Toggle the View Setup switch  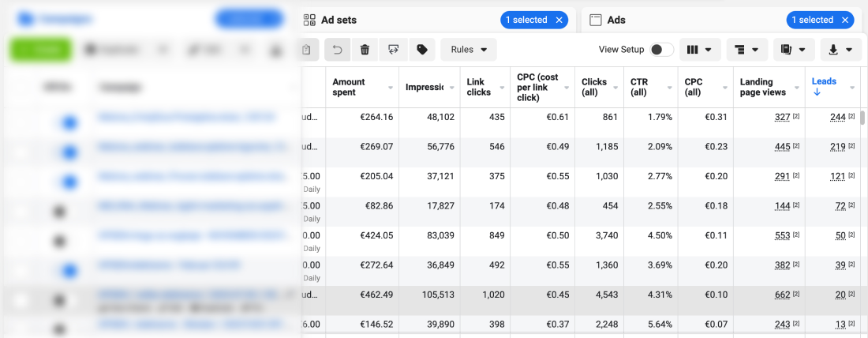(x=661, y=50)
